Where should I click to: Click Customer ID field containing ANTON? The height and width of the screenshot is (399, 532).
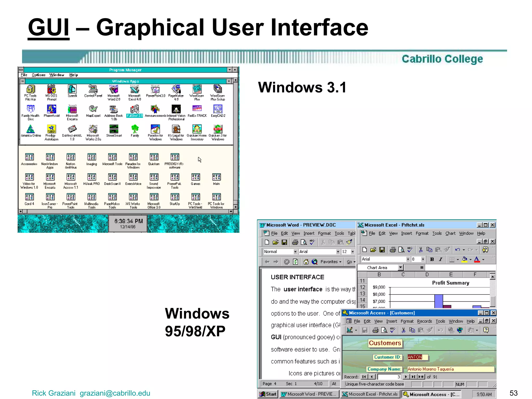(x=417, y=357)
